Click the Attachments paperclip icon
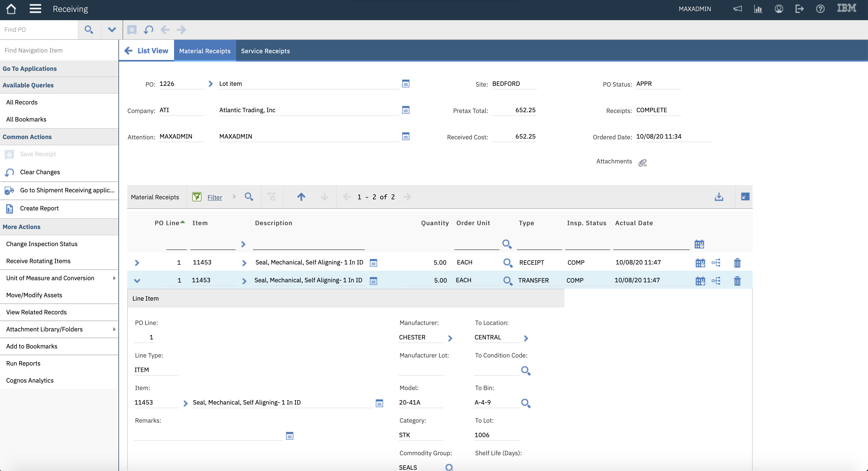The image size is (868, 471). pos(642,163)
